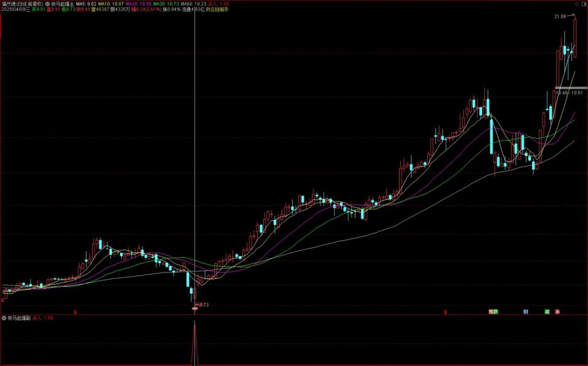Open the 快马起爆副 sub-indicator name
Viewport: 588px width, 366px height.
point(19,317)
